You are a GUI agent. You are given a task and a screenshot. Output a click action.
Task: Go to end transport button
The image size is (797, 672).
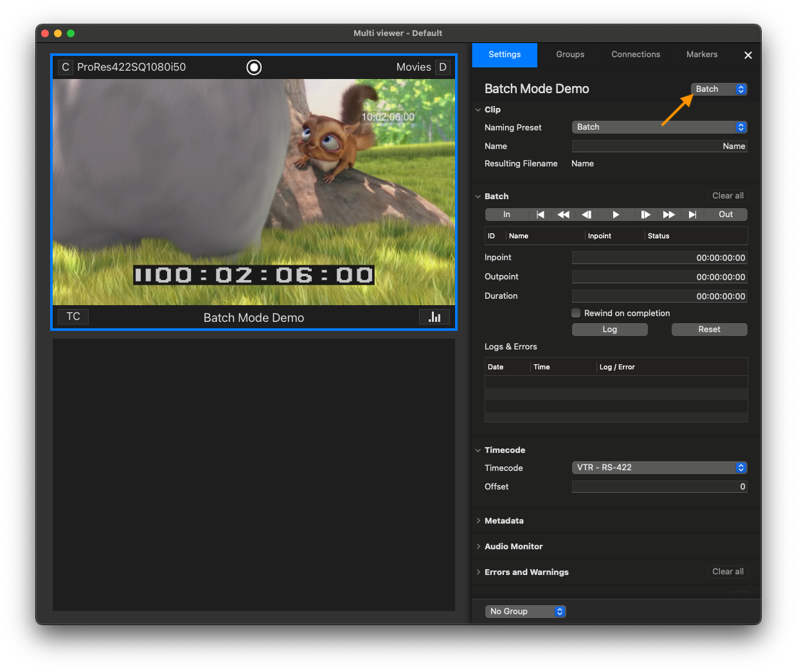692,215
